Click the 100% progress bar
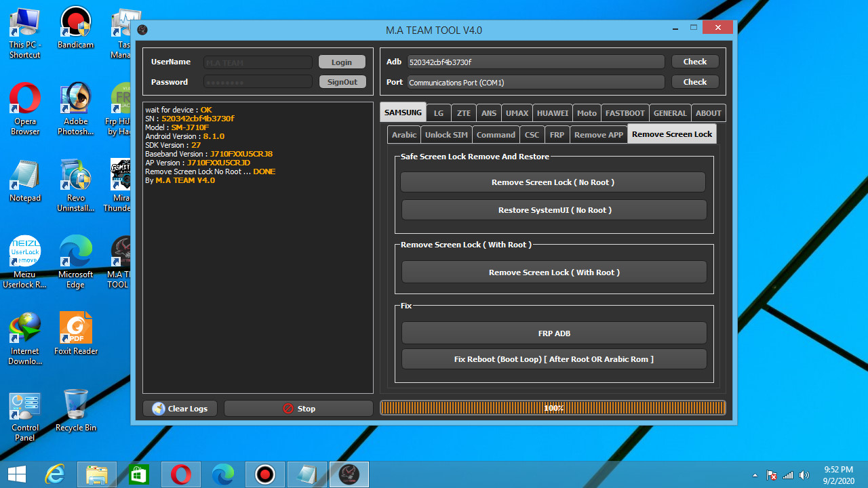Image resolution: width=868 pixels, height=488 pixels. (553, 408)
